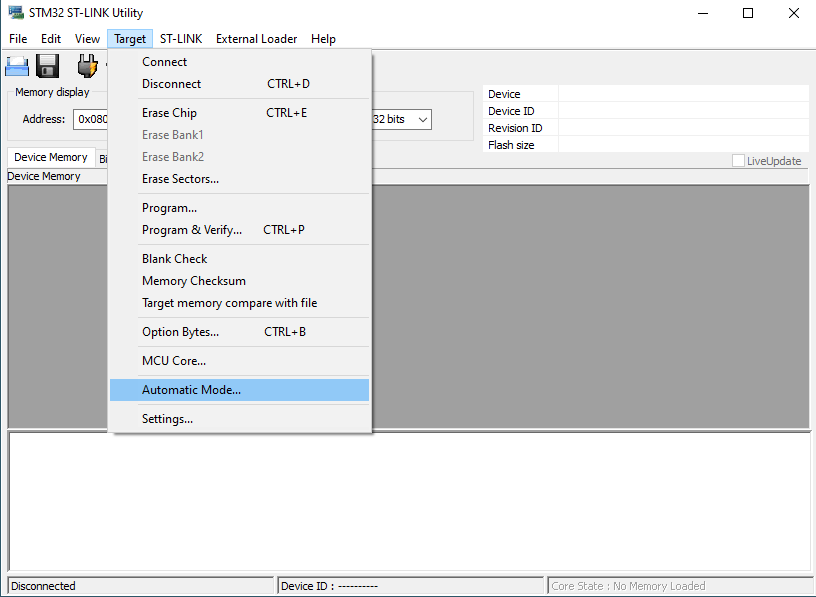This screenshot has height=597, width=816.
Task: Click the Core State status bar text
Action: (x=628, y=586)
